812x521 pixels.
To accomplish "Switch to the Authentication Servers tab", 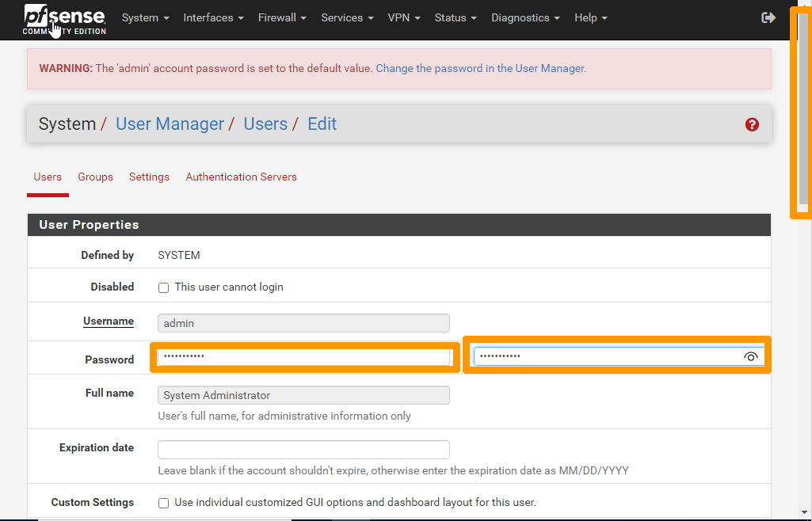I will click(x=241, y=177).
